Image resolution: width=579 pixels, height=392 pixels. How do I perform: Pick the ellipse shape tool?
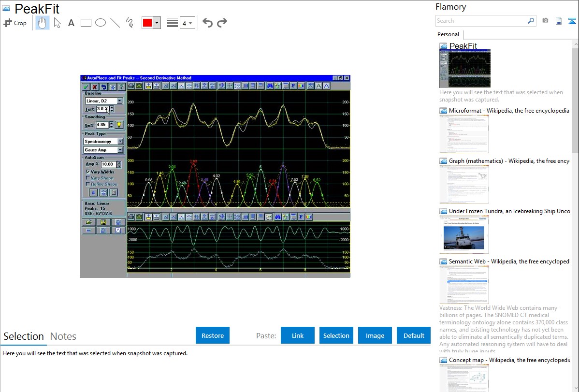click(101, 23)
